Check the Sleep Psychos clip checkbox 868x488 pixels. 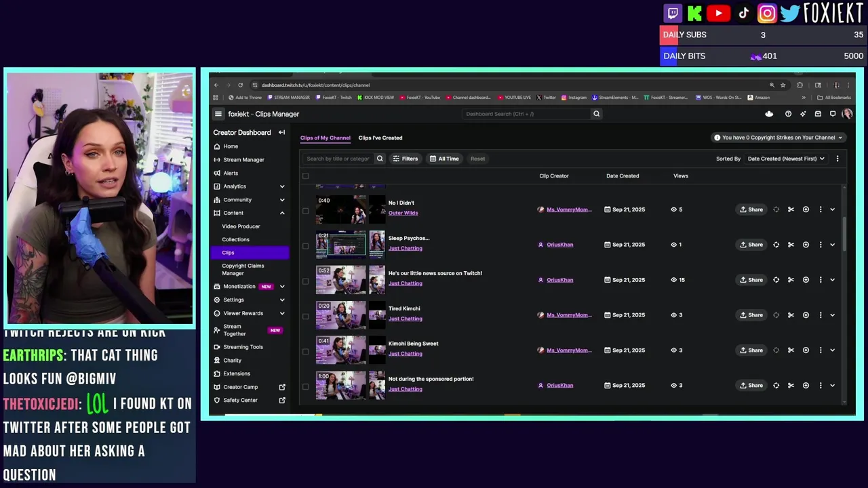[x=305, y=246]
